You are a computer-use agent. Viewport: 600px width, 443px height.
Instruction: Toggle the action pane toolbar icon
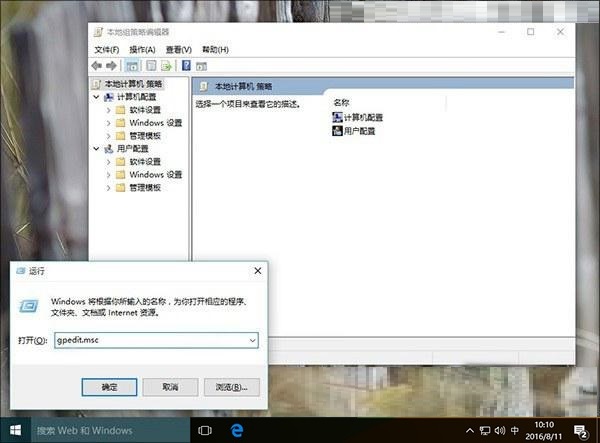pos(201,66)
